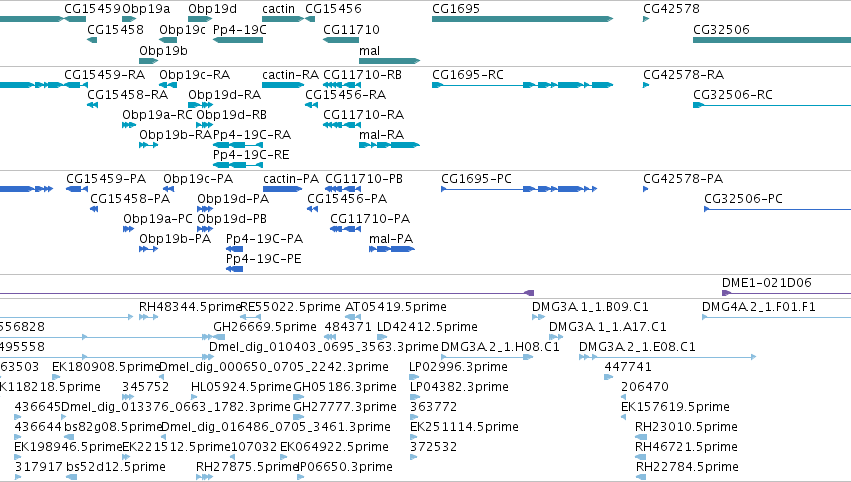
Task: Click the LP04382.3prime EST label
Action: (459, 386)
